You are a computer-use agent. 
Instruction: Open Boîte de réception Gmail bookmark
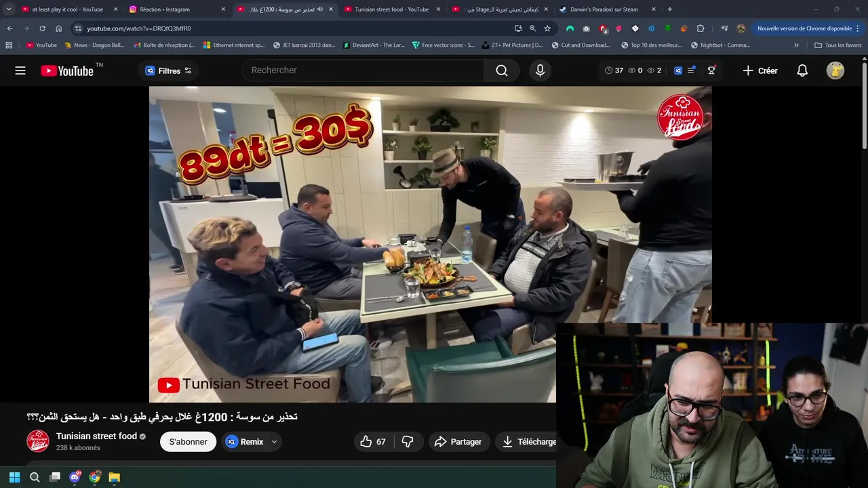[164, 45]
